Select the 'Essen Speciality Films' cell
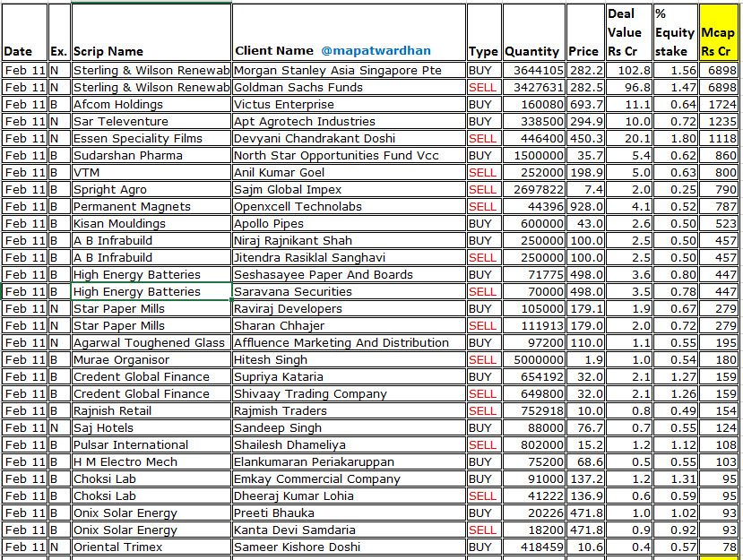Viewport: 743px width, 560px height. click(x=151, y=138)
